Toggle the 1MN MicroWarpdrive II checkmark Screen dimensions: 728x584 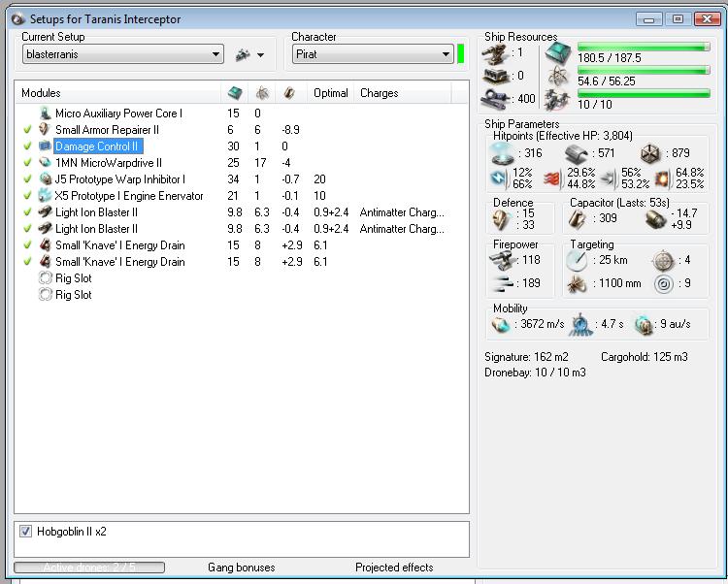(x=27, y=162)
